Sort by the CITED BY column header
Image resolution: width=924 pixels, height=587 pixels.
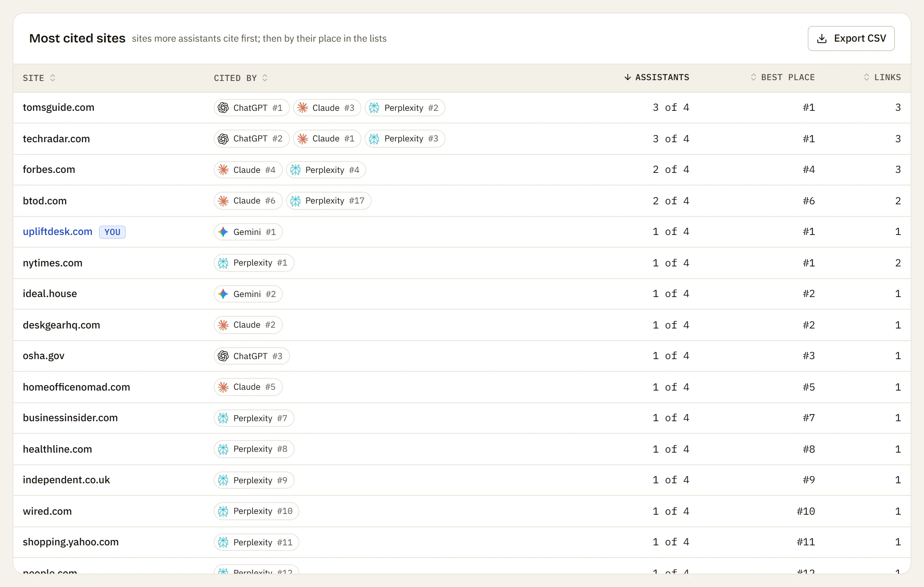(240, 78)
